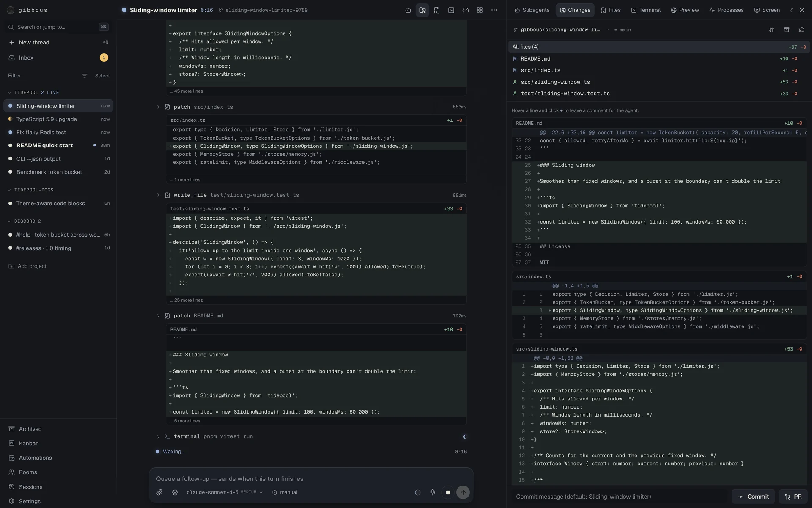Open the claude-sonnet-4-5 model dropdown
Screen dimensions: 812x508
point(224,492)
